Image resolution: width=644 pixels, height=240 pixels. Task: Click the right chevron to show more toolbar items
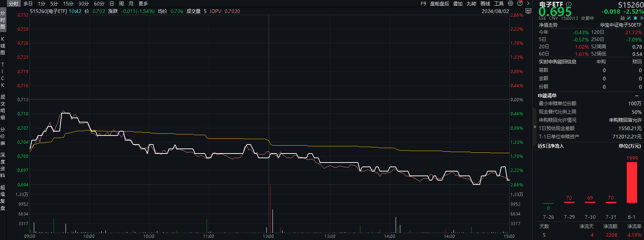click(528, 3)
